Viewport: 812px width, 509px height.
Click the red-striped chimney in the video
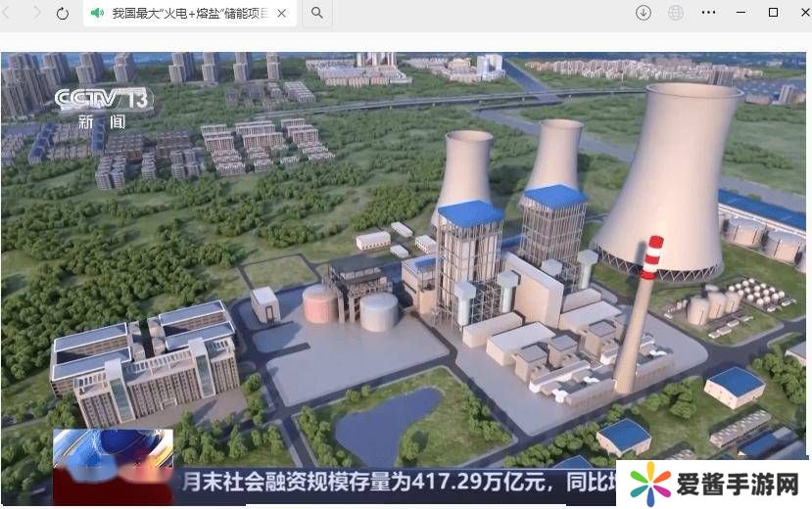[x=637, y=313]
